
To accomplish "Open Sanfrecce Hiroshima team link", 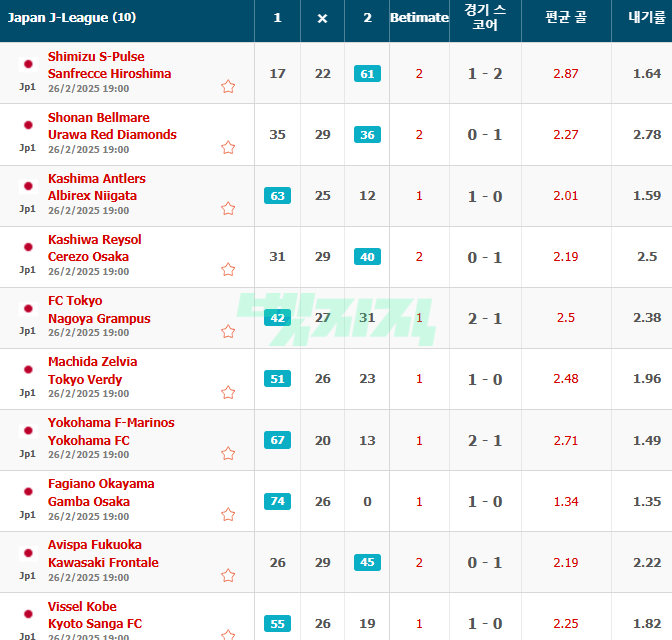I will [109, 74].
